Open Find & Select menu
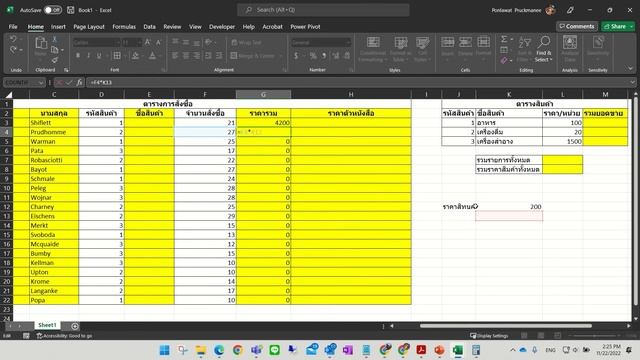This screenshot has height=360, width=640. point(544,49)
